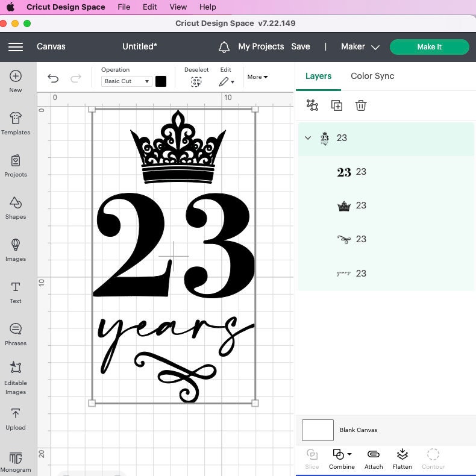
Task: Open the hamburger main menu
Action: tap(16, 47)
